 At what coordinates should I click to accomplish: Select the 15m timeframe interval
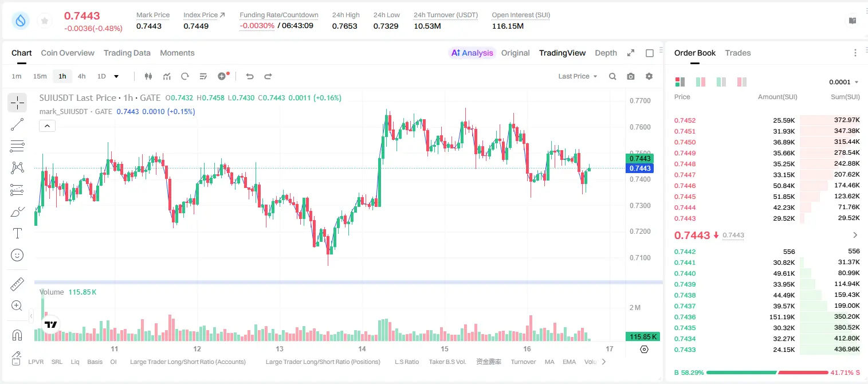point(40,76)
